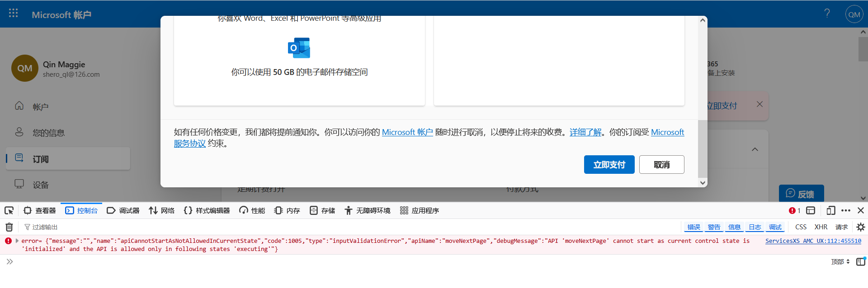Focus the console command input prompt
The width and height of the screenshot is (868, 288).
[420, 262]
